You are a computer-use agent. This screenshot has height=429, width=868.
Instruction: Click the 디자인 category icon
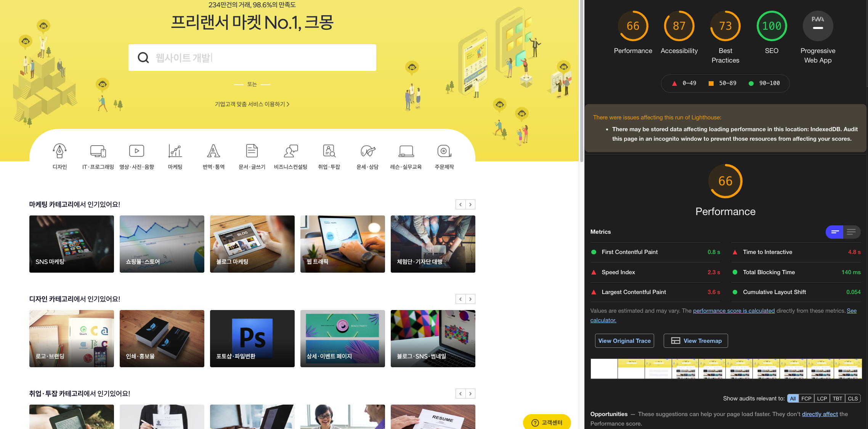59,151
